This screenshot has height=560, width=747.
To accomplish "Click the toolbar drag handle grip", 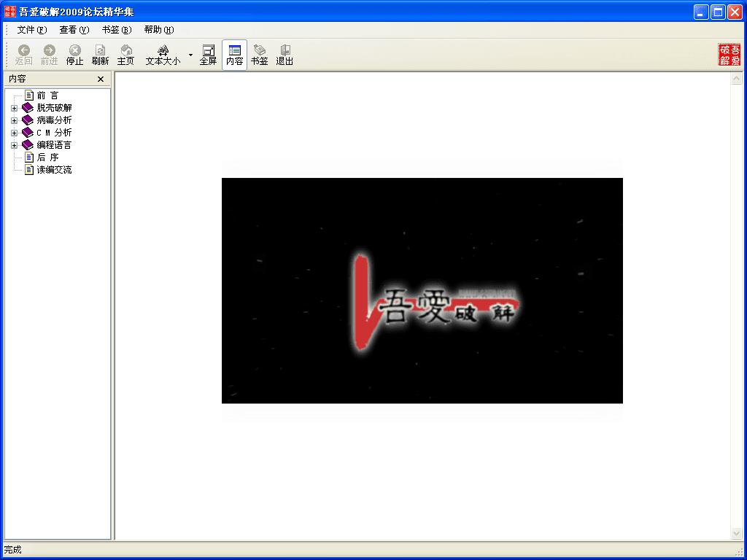I will coord(7,55).
